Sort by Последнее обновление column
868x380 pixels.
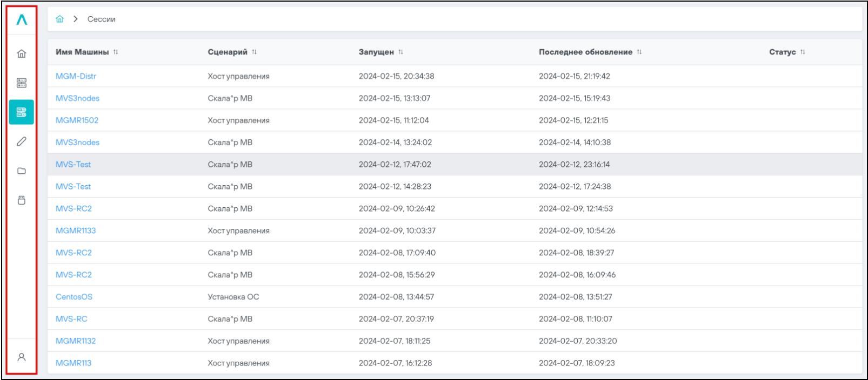coord(639,52)
